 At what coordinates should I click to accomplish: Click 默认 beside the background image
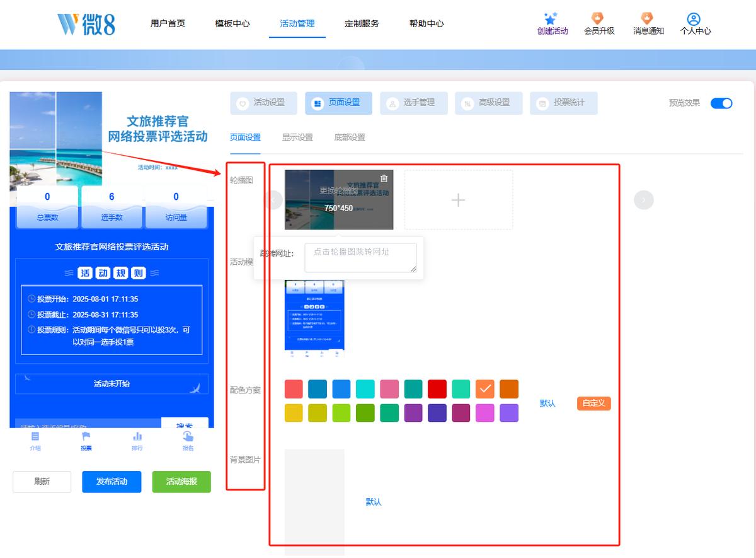[374, 502]
